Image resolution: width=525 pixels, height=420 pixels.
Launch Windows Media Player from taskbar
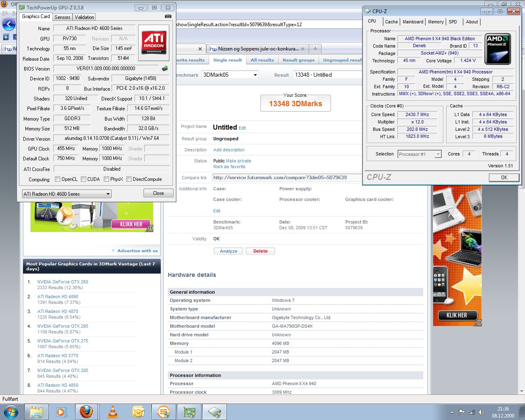(61, 412)
